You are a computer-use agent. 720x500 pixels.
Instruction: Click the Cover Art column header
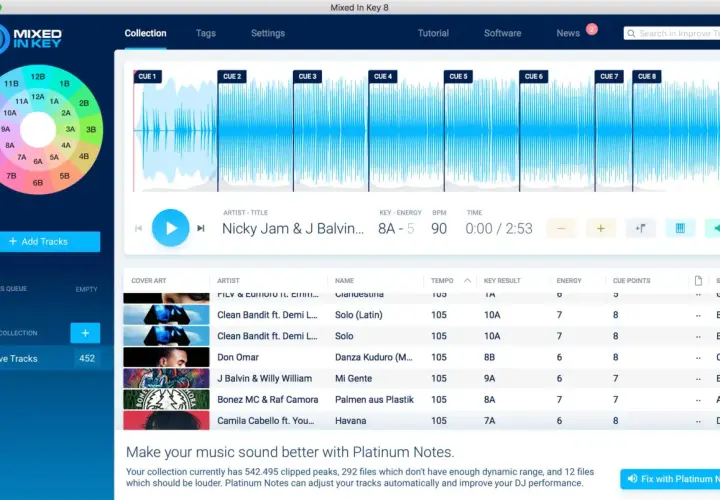pos(149,281)
